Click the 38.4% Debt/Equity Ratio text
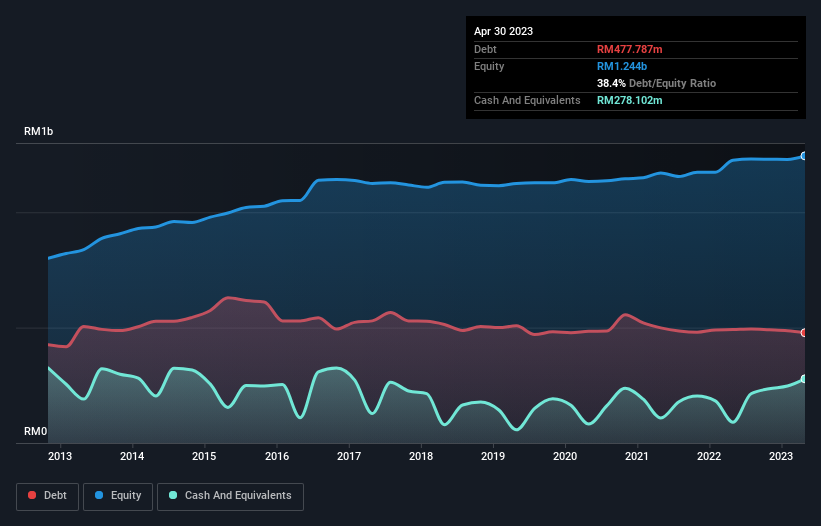This screenshot has width=821, height=526. (x=656, y=83)
